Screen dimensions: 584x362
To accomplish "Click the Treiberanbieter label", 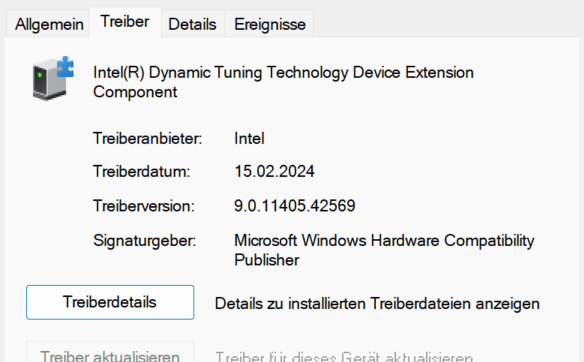I will pos(147,139).
